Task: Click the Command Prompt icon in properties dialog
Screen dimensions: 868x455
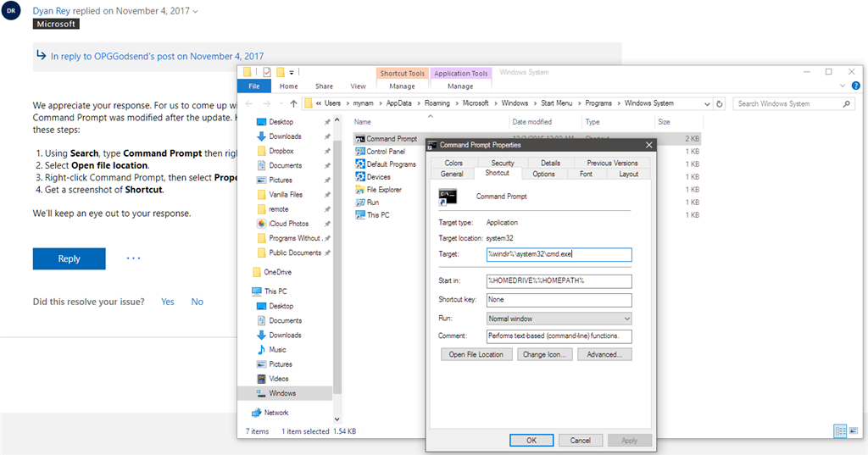Action: (x=448, y=197)
